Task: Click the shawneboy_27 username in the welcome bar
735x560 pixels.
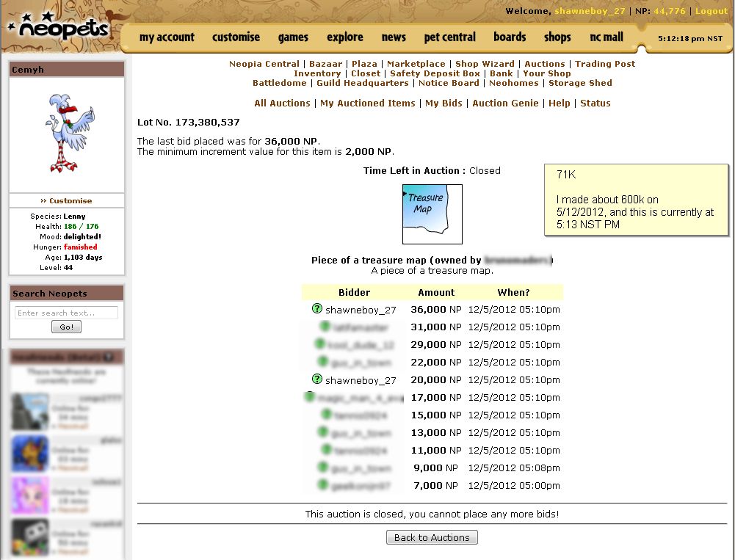Action: pyautogui.click(x=590, y=11)
